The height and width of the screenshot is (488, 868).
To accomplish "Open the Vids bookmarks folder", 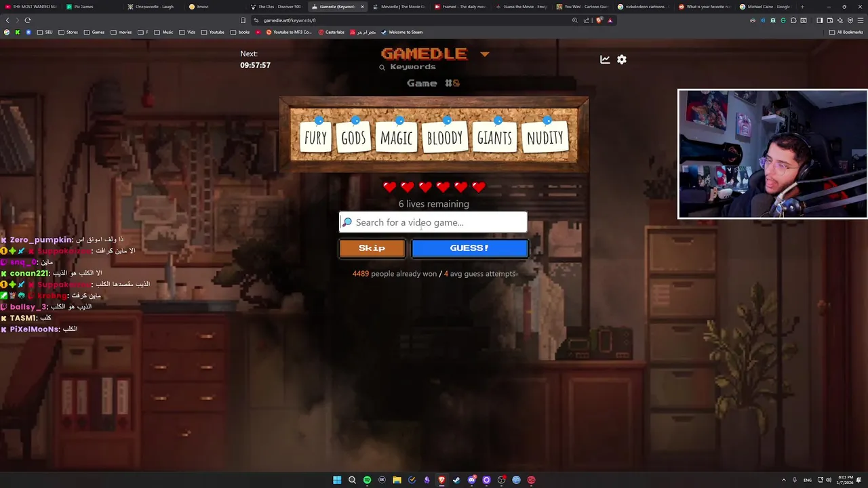I will pos(187,32).
